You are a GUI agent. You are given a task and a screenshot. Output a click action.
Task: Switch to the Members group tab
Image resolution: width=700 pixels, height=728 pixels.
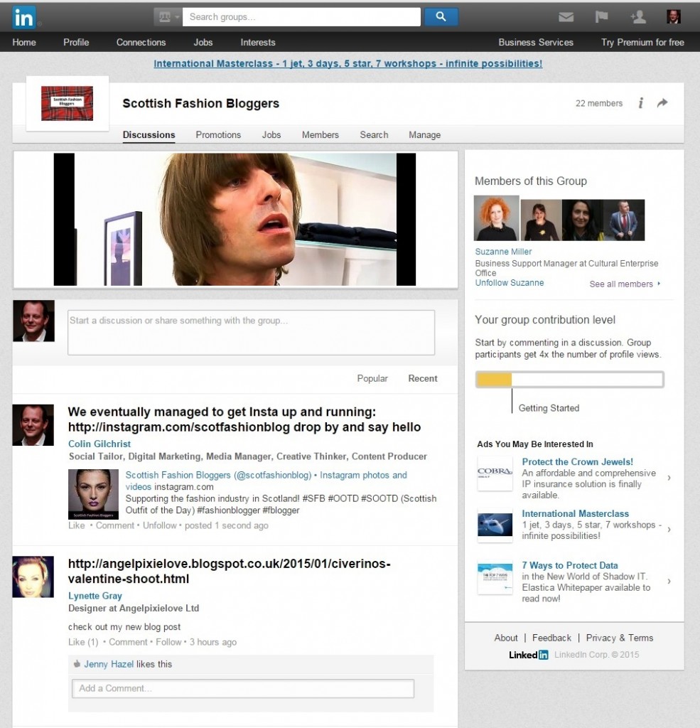[321, 135]
